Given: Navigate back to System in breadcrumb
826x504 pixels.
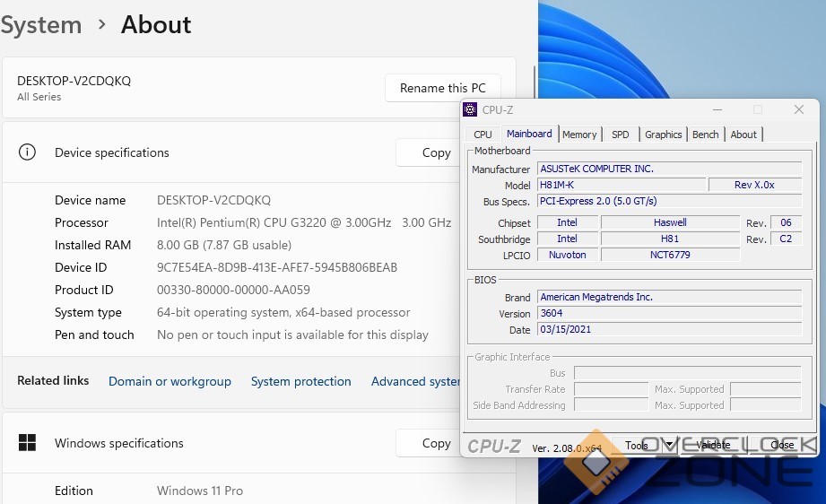Looking at the screenshot, I should pyautogui.click(x=40, y=24).
